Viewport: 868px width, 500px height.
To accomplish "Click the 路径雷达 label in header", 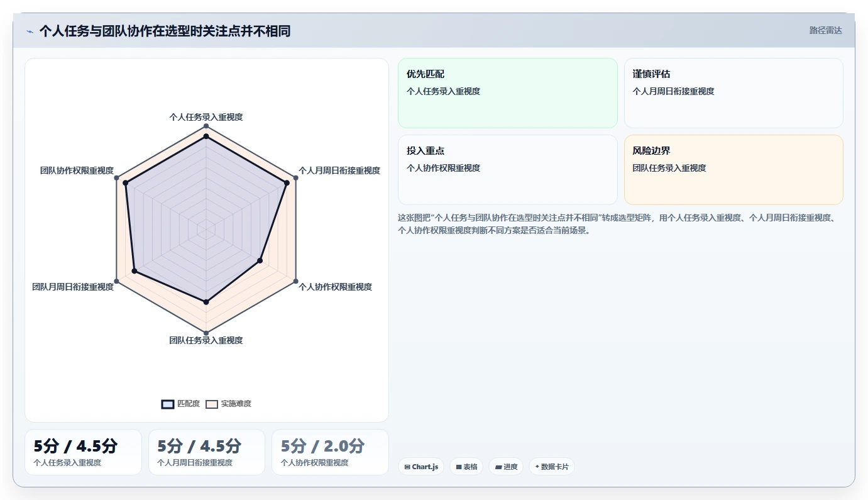I will click(x=826, y=30).
